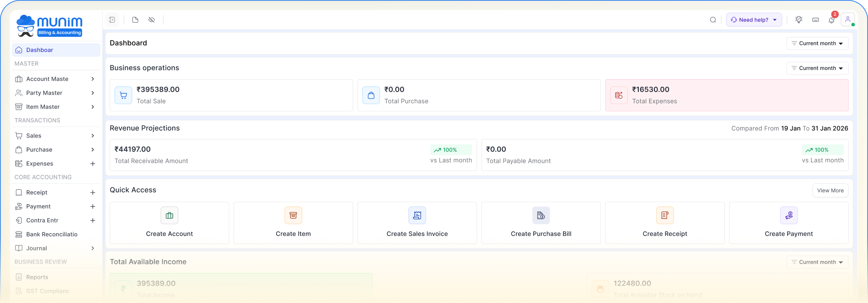
Task: Open Bank Reconciliation in the sidebar
Action: pyautogui.click(x=52, y=234)
